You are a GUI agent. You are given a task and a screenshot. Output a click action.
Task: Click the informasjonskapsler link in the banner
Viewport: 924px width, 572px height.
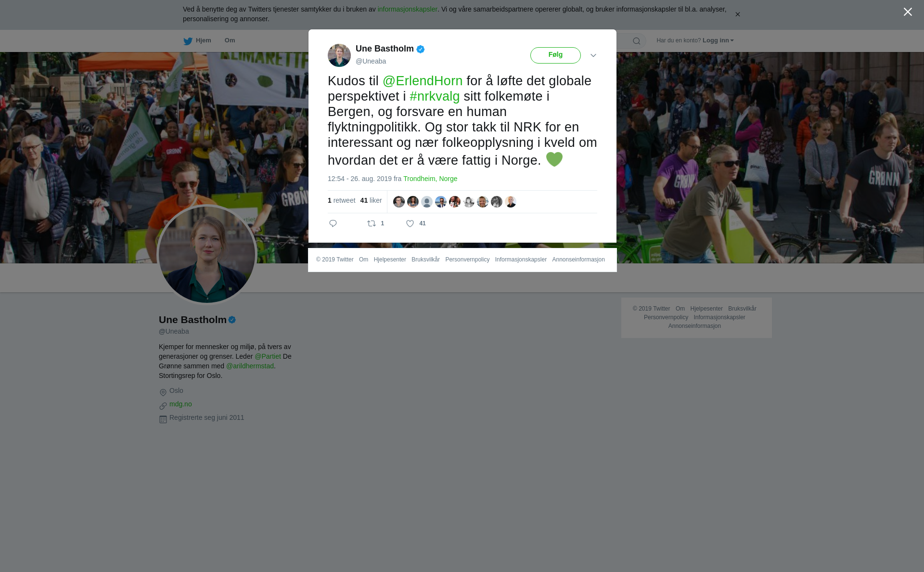(x=407, y=9)
